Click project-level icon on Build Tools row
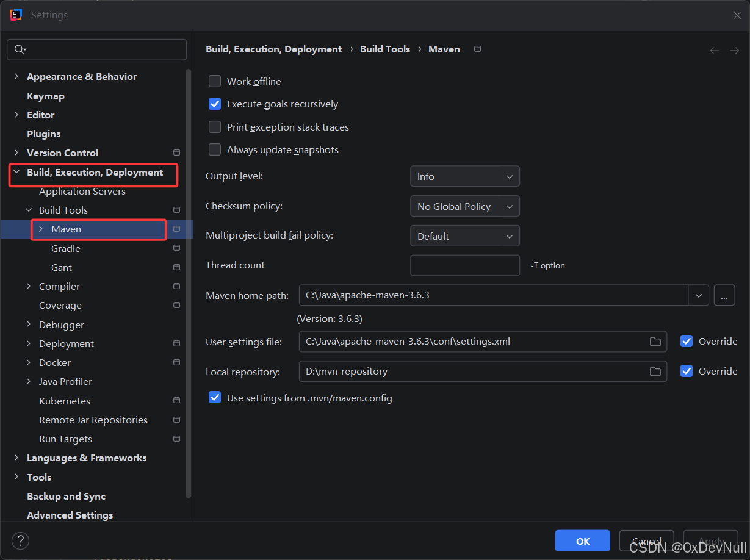 (x=177, y=210)
